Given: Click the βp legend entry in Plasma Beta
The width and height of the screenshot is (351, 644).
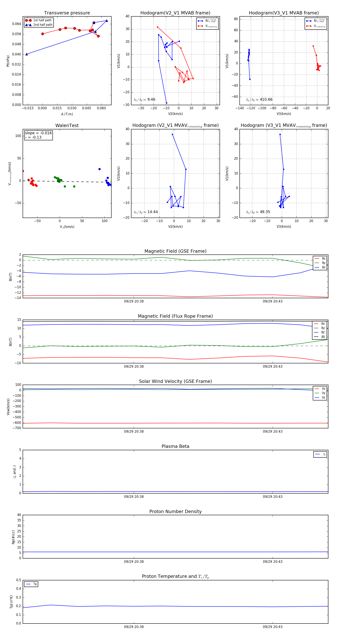Looking at the screenshot, I should (x=320, y=454).
